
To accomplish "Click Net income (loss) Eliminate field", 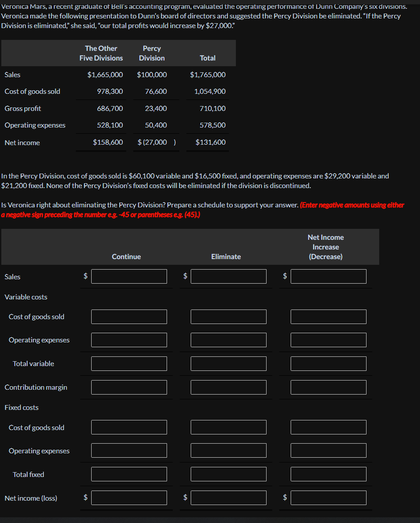I will coord(228,498).
